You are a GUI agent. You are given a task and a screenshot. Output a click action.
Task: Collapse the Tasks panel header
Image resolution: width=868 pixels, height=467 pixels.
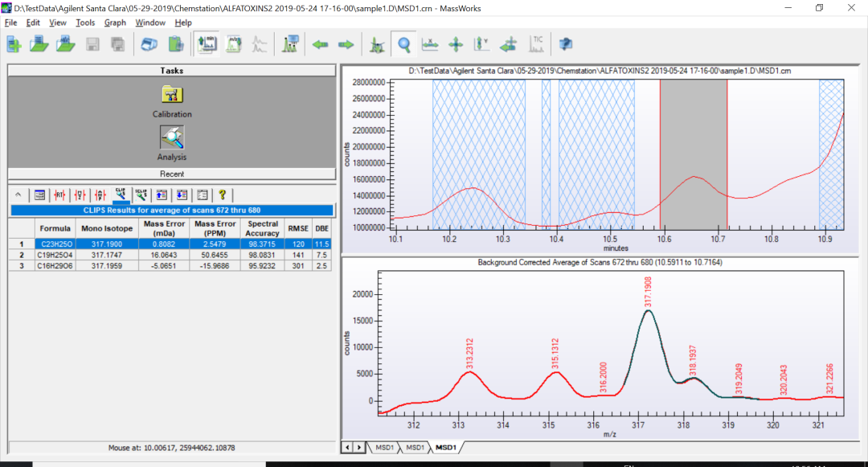click(171, 71)
